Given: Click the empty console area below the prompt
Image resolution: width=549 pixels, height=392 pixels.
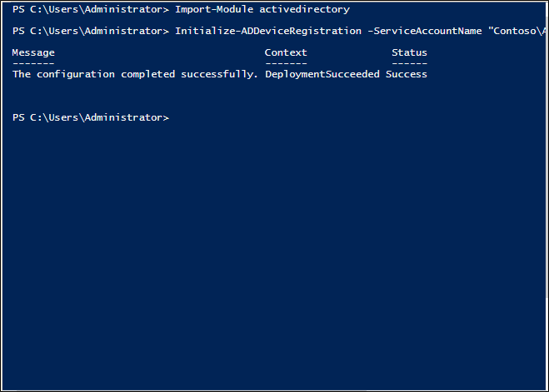Looking at the screenshot, I should click(275, 250).
